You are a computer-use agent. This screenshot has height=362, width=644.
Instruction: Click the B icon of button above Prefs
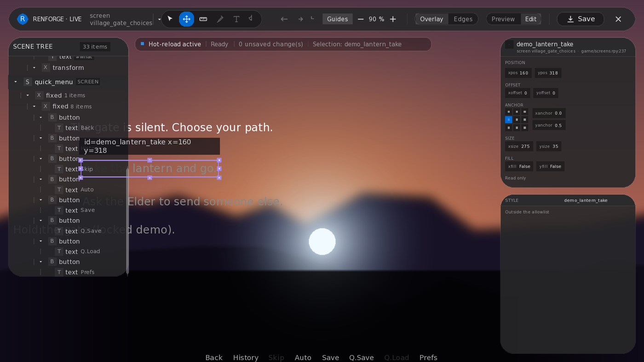point(52,262)
